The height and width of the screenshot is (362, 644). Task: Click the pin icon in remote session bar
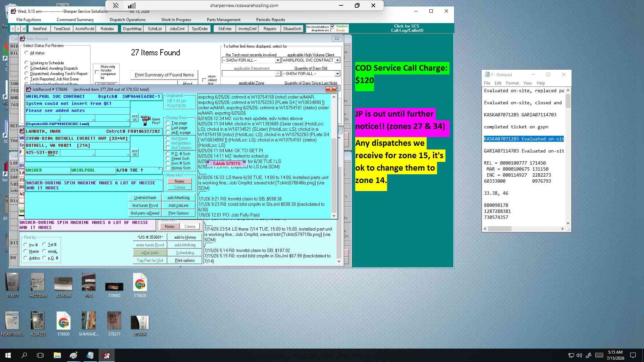[115, 5]
